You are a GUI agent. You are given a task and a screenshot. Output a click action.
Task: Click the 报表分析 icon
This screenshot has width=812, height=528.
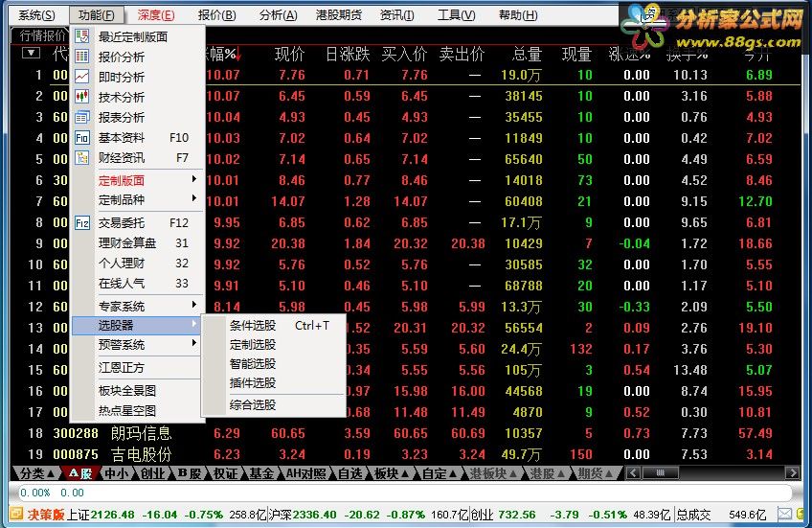[x=81, y=117]
